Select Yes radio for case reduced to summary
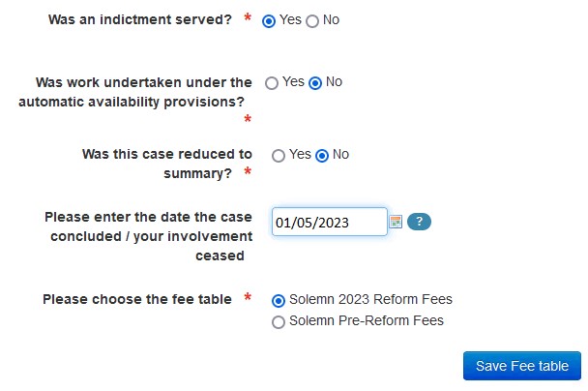Screen dimensions: 588x391 pyautogui.click(x=279, y=156)
